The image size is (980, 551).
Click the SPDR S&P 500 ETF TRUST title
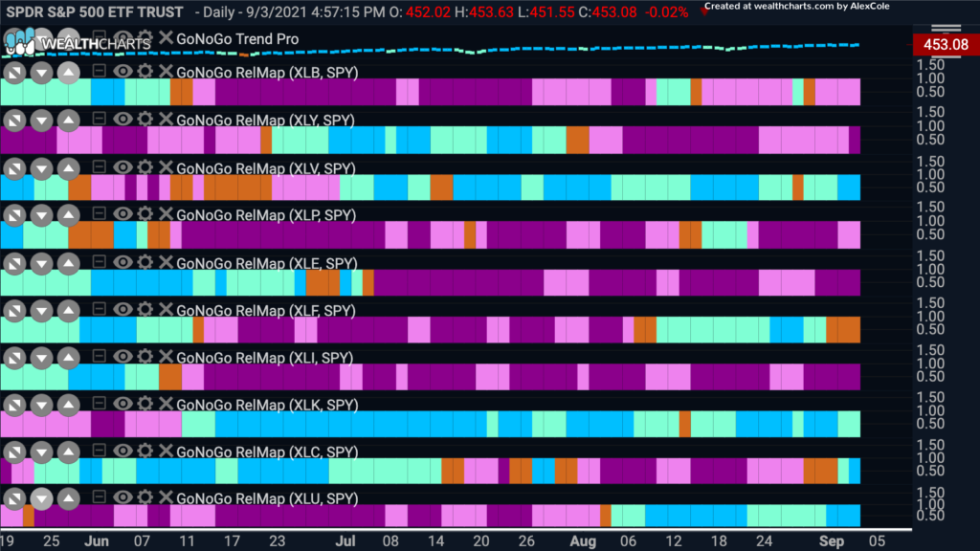tap(95, 11)
